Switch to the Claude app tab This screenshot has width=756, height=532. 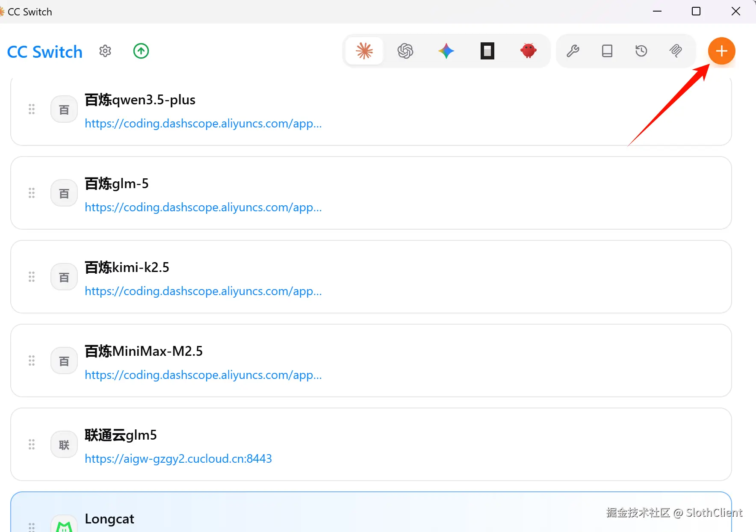364,51
